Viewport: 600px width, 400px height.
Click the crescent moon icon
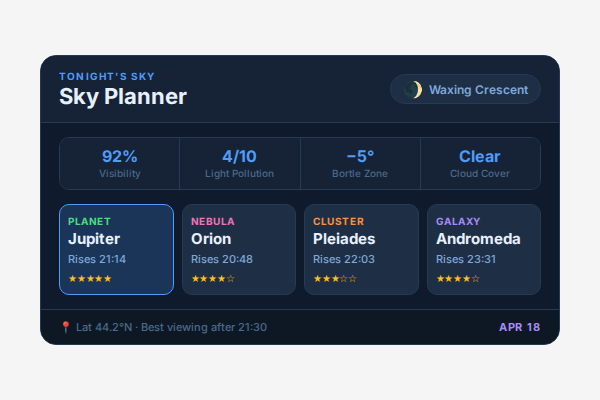[x=412, y=90]
